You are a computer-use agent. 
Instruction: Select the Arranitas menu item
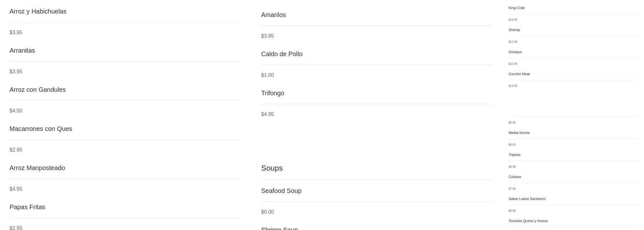click(22, 51)
